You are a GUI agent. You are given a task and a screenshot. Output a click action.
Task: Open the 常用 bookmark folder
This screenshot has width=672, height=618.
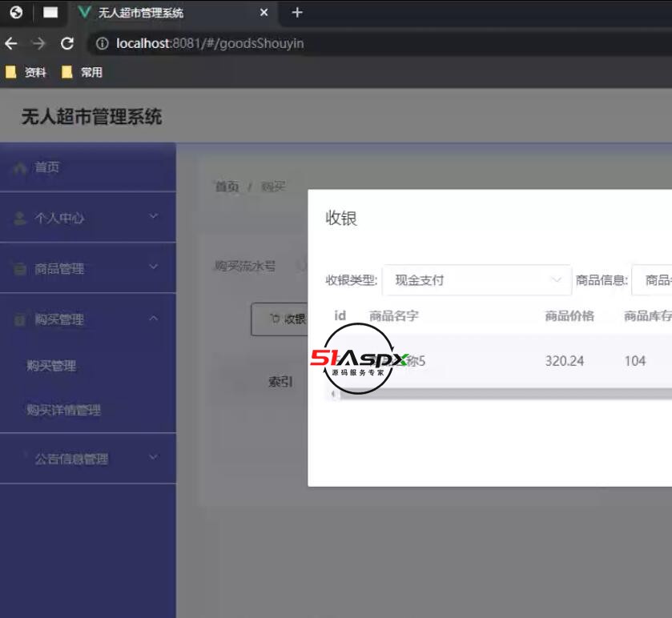coord(82,72)
